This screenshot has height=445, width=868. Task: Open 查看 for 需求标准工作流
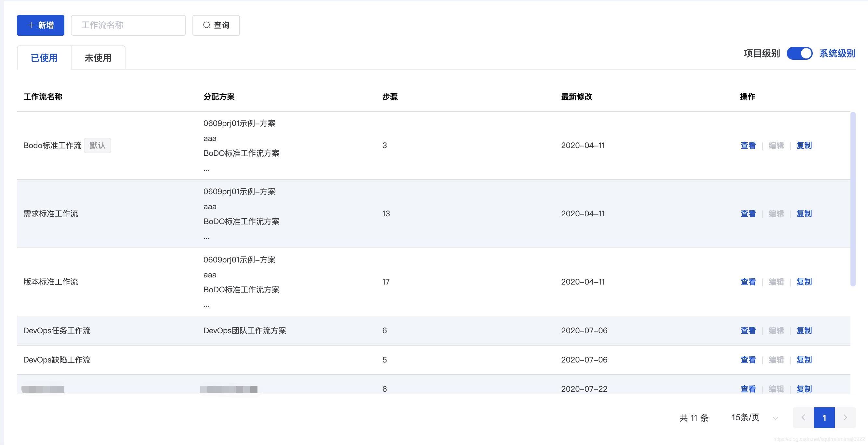748,213
